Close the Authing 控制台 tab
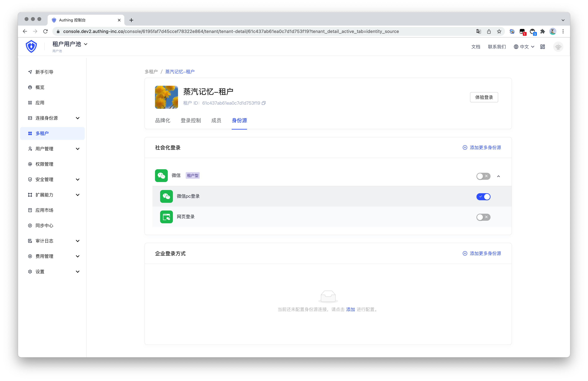Screen dimensions: 588x381 [x=119, y=20]
